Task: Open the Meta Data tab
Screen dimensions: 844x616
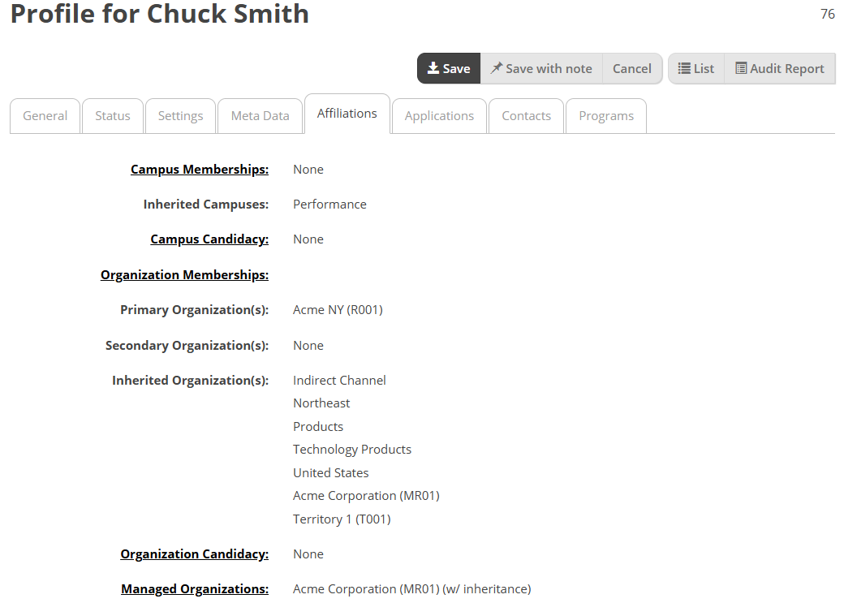Action: tap(260, 116)
